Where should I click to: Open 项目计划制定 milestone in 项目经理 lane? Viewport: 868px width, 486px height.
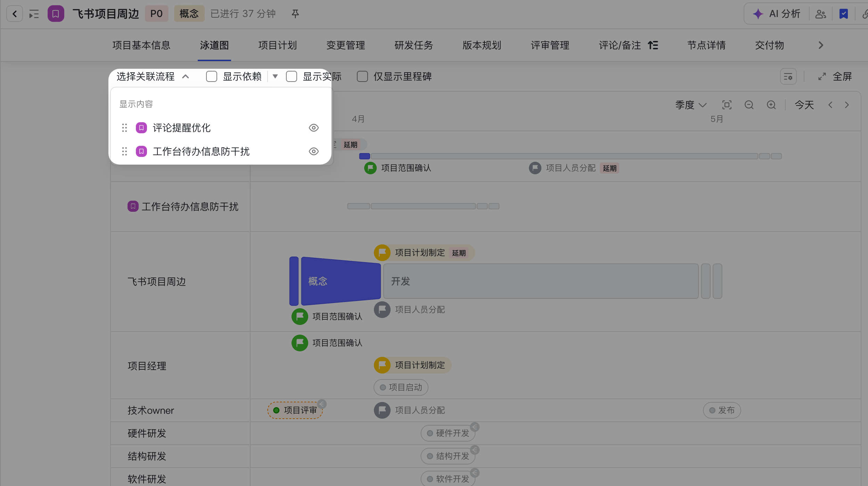[x=412, y=365]
